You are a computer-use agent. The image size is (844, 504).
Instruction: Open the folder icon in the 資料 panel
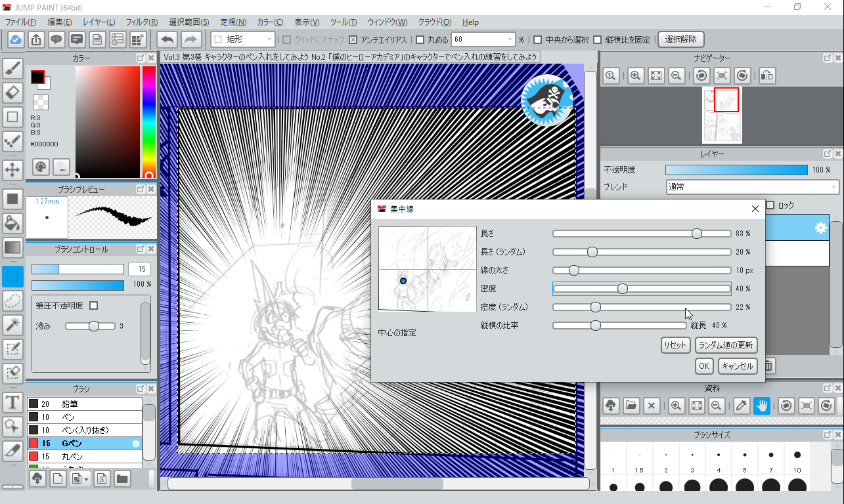point(631,406)
